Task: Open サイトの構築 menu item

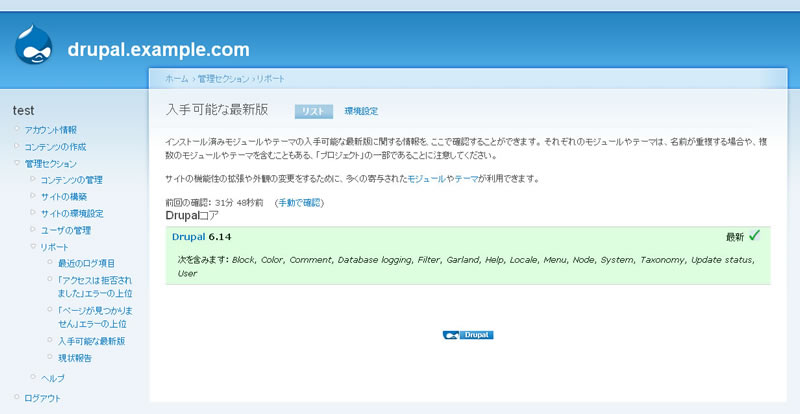Action: tap(64, 197)
